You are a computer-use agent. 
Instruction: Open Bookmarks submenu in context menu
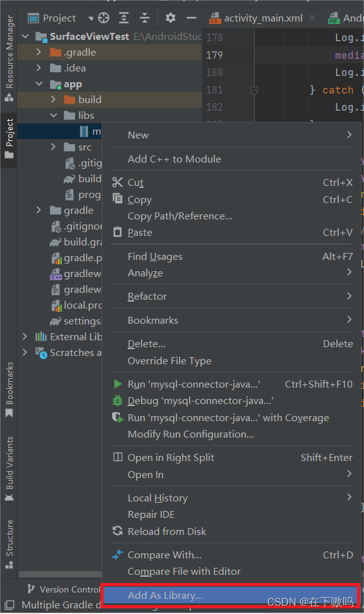[232, 321]
